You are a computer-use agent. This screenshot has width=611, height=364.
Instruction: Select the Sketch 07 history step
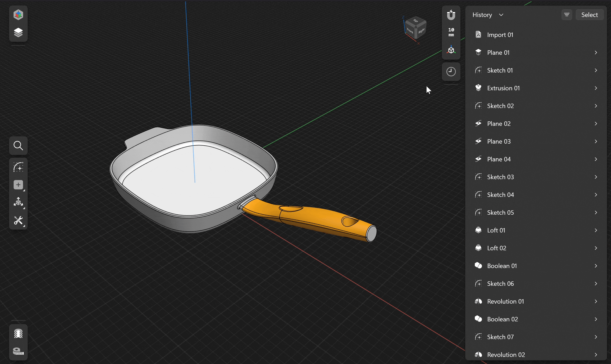(536, 337)
